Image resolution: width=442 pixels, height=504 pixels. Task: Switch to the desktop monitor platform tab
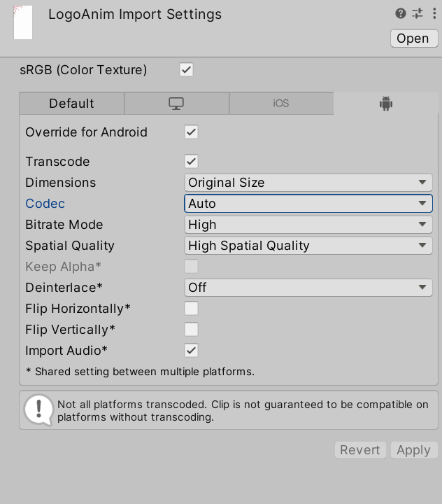(x=177, y=103)
